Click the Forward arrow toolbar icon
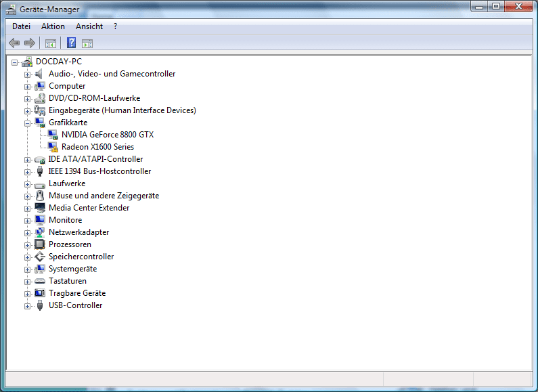Image resolution: width=538 pixels, height=392 pixels. click(x=30, y=43)
